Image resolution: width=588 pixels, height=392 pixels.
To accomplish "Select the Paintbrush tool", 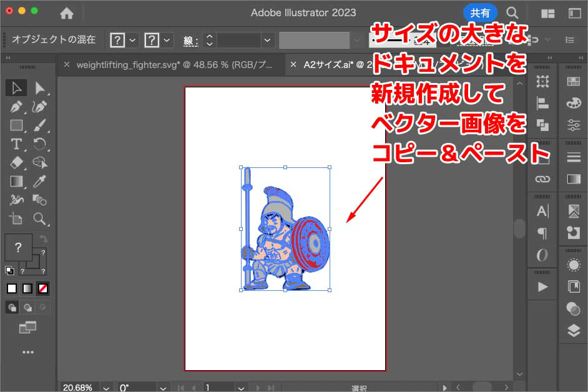I will 40,125.
